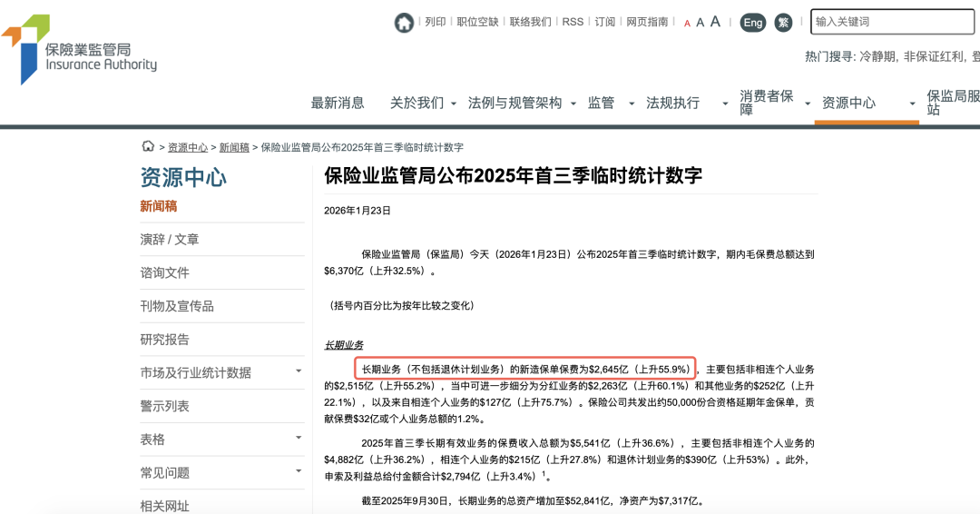Select the medium A font size
Viewport: 980px width, 514px height.
700,23
